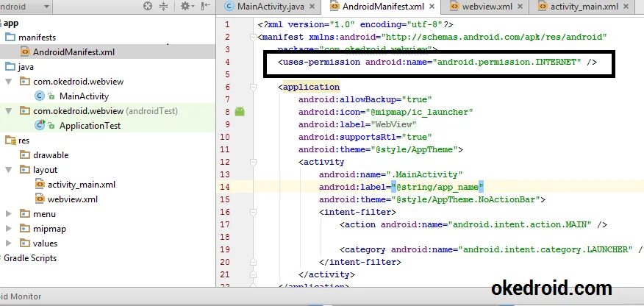The width and height of the screenshot is (644, 306).
Task: Select AndroidManifest.xml in the project tree
Action: pos(74,52)
